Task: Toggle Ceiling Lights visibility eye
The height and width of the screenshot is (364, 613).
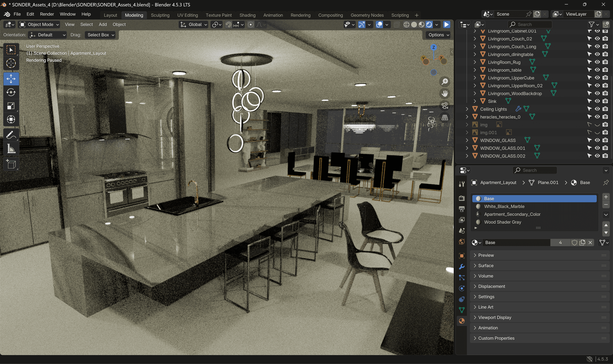Action: pyautogui.click(x=597, y=109)
